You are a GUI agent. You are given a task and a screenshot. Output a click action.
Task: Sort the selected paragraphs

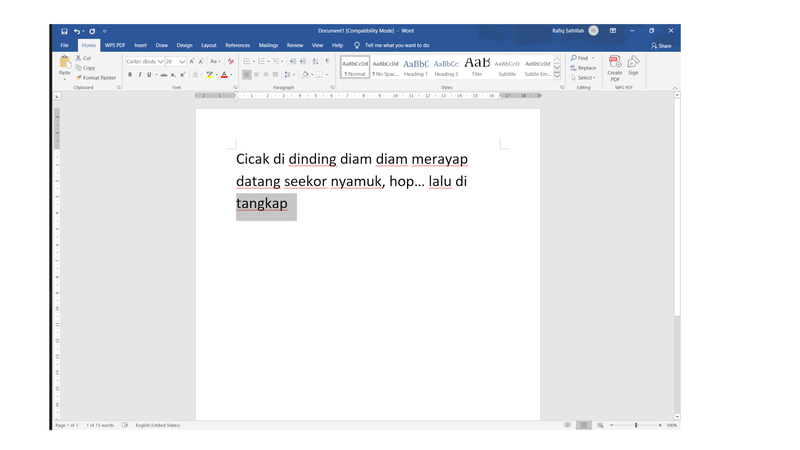tap(315, 61)
